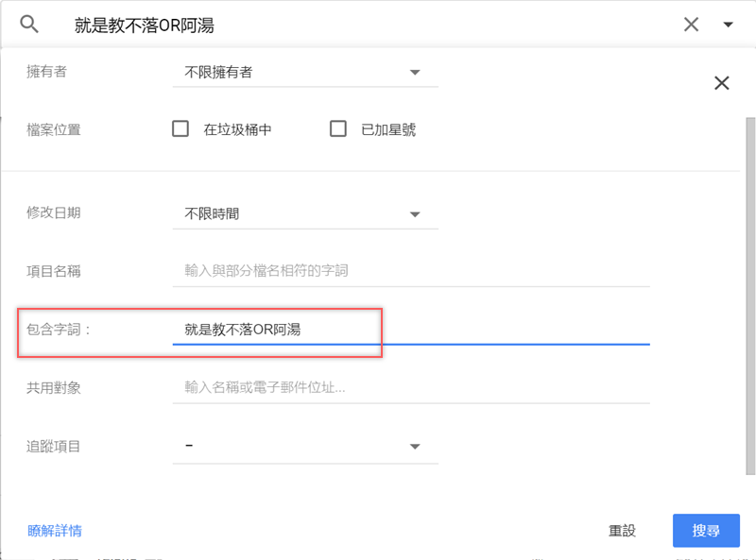Click the 項目名稱 input field
Screen dimensions: 756x560
tap(411, 271)
